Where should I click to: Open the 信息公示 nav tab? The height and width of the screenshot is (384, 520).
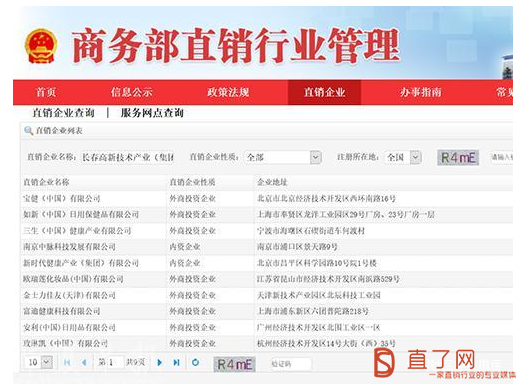tap(132, 92)
